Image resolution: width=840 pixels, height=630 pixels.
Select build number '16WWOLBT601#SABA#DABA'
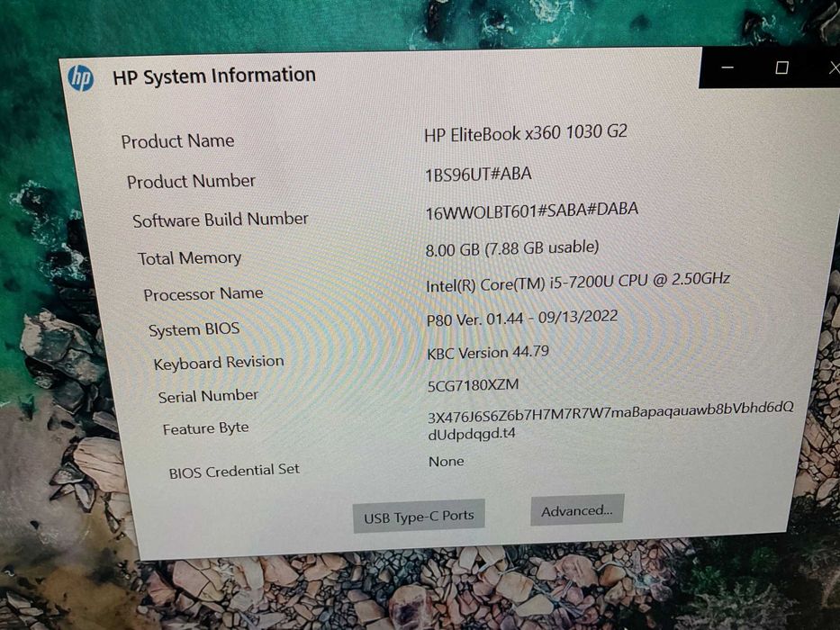coord(532,210)
